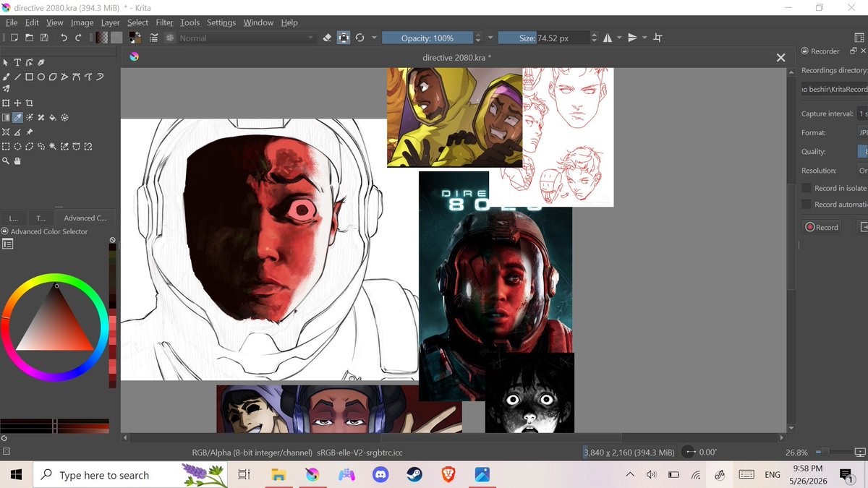Select the Bezier Curve tool
Image resolution: width=868 pixels, height=488 pixels.
point(76,77)
